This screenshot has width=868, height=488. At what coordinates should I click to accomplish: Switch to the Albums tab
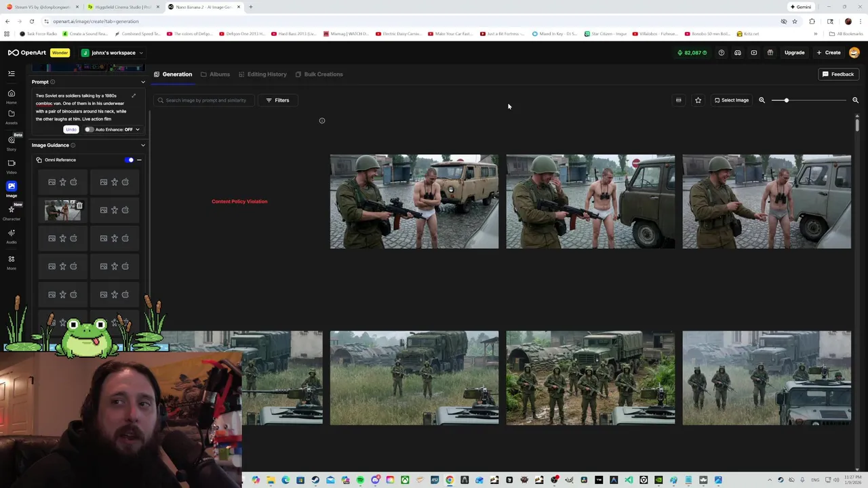[215, 75]
